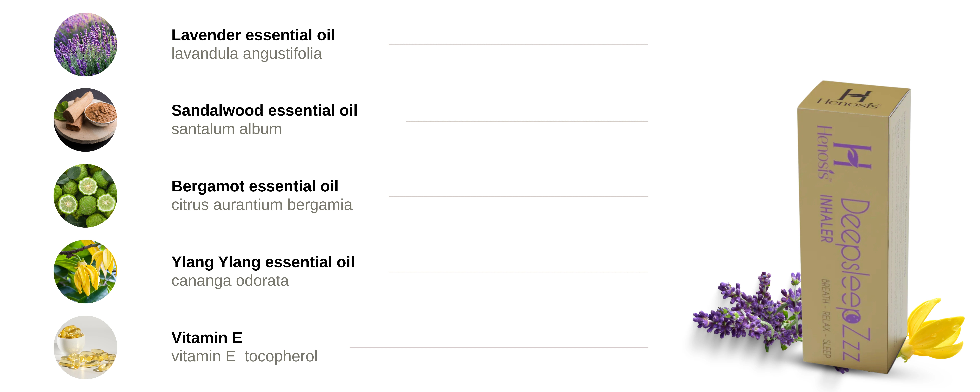Open the Ylang Ylang essential oil heading
Screen dimensions: 980x392
pyautogui.click(x=263, y=262)
